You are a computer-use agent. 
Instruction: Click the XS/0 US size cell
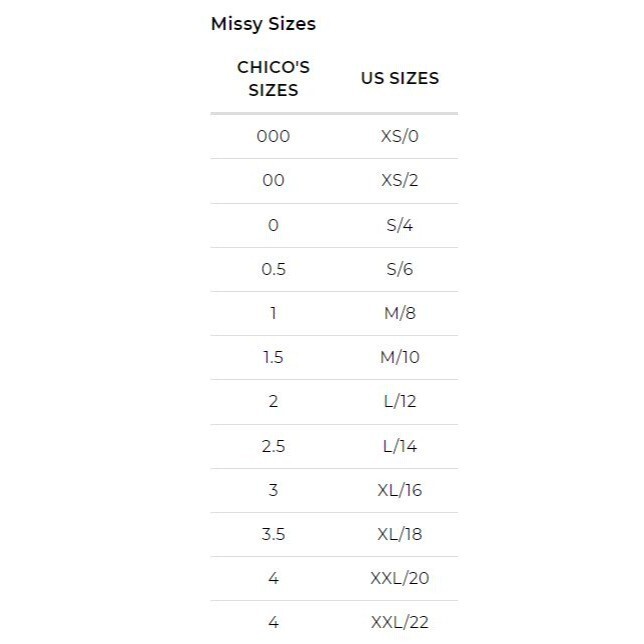tap(400, 136)
